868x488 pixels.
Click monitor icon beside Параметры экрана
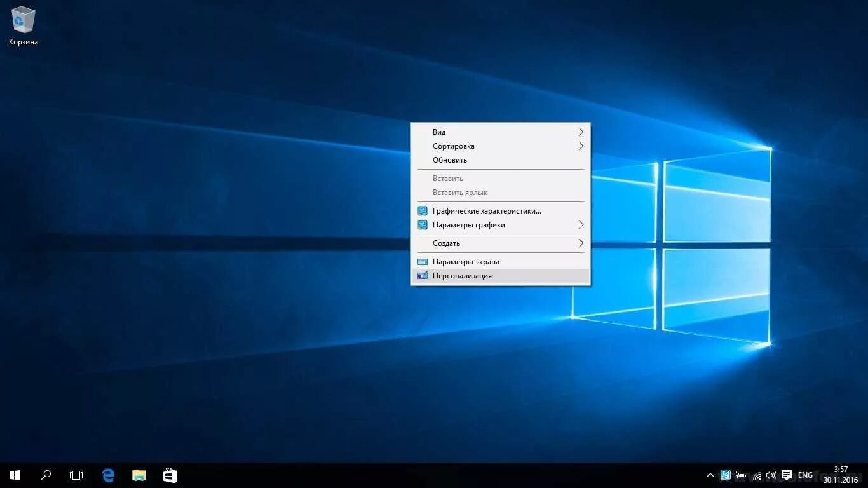pos(423,262)
